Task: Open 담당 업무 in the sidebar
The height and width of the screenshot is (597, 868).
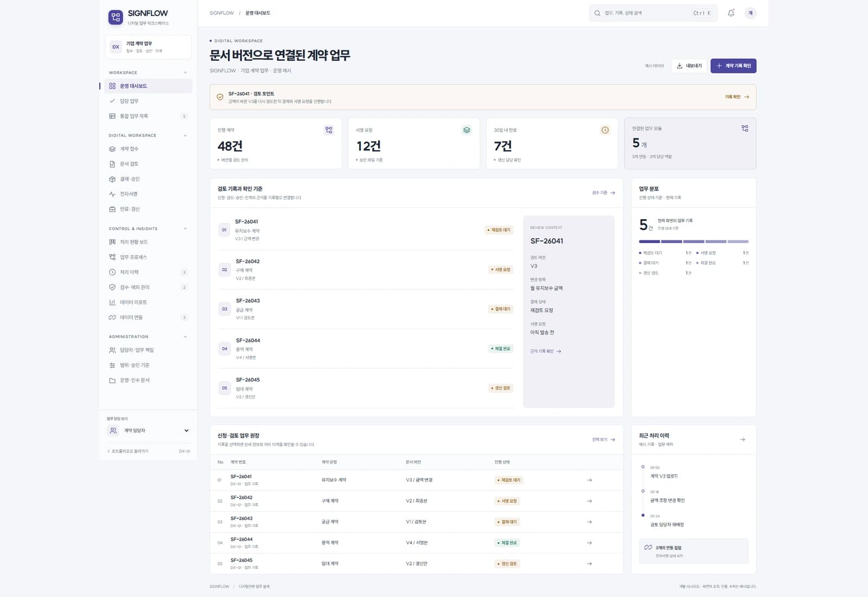Action: 148,101
